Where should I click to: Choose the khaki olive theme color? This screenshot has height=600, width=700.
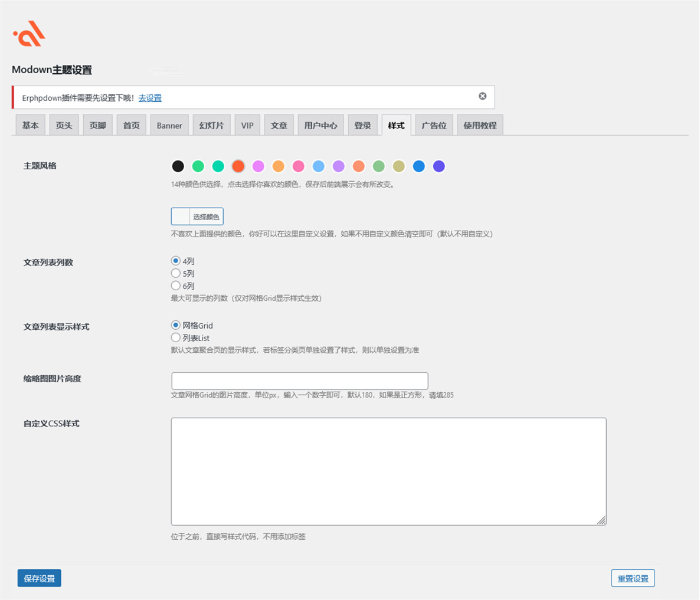(x=398, y=166)
